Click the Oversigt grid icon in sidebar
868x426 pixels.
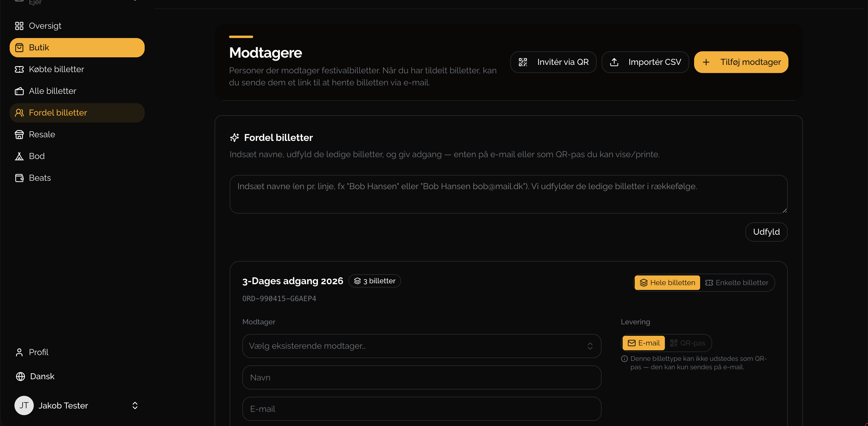coord(19,26)
